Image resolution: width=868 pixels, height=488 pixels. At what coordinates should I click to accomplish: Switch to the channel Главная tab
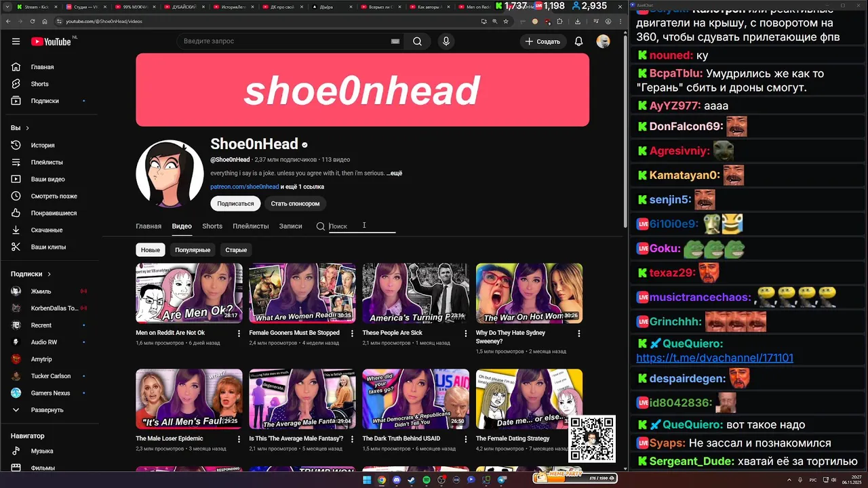[x=149, y=226]
